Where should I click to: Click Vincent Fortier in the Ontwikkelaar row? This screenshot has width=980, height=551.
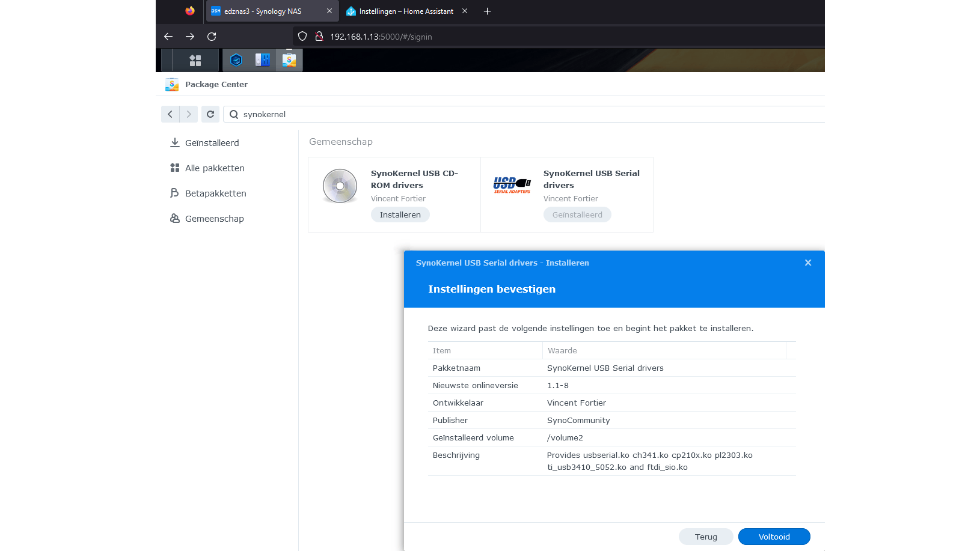pos(577,403)
